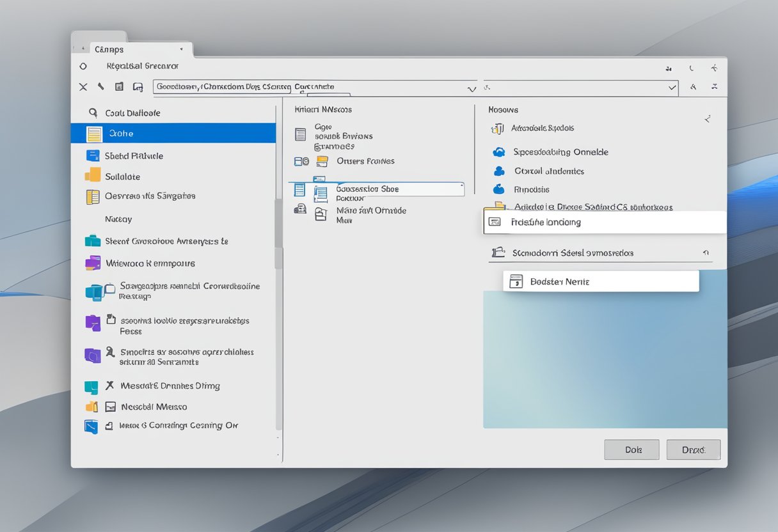Click the yellow folder icon next to Sollolote
This screenshot has height=532, width=778.
coord(93,176)
